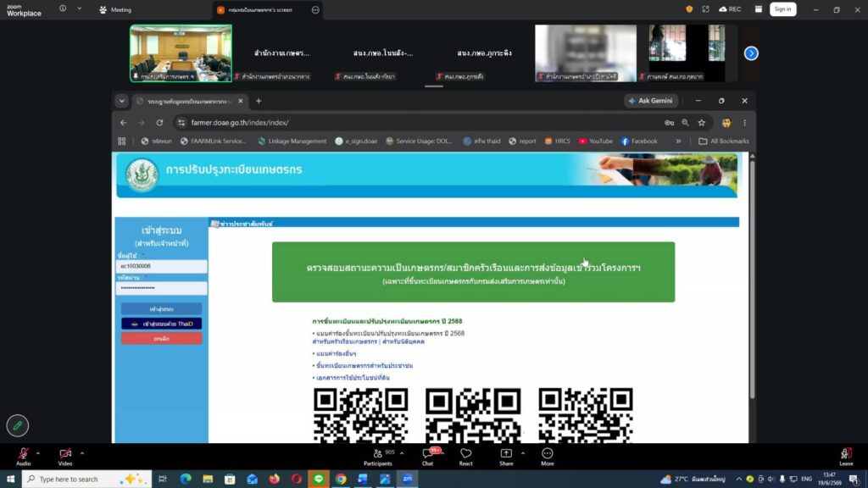Open the YouTube bookmark
Screen dimensions: 868x488
click(x=596, y=141)
